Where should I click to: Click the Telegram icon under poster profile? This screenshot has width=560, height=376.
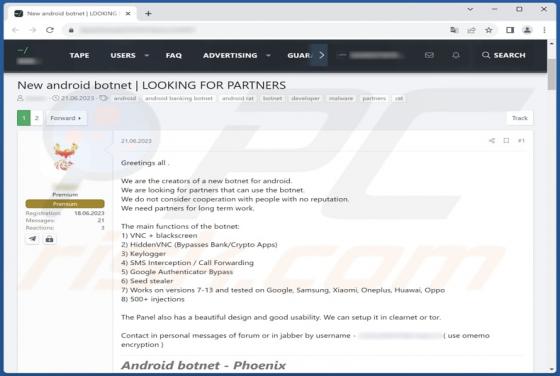[x=33, y=239]
